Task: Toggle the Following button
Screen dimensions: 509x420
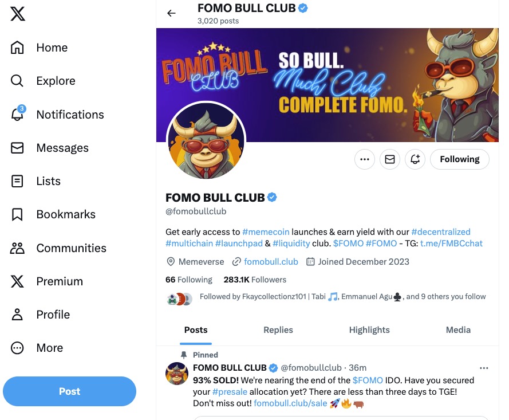Action: [x=459, y=159]
